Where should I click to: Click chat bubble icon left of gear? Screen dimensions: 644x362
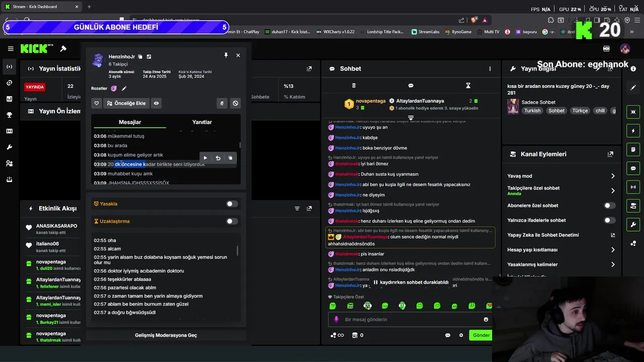pyautogui.click(x=448, y=335)
